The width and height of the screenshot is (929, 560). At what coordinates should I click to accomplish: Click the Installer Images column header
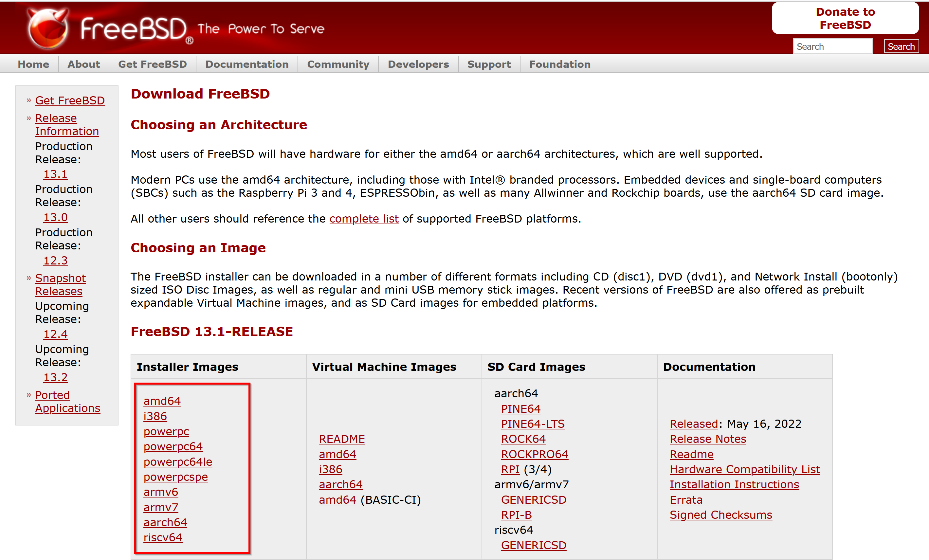click(187, 367)
